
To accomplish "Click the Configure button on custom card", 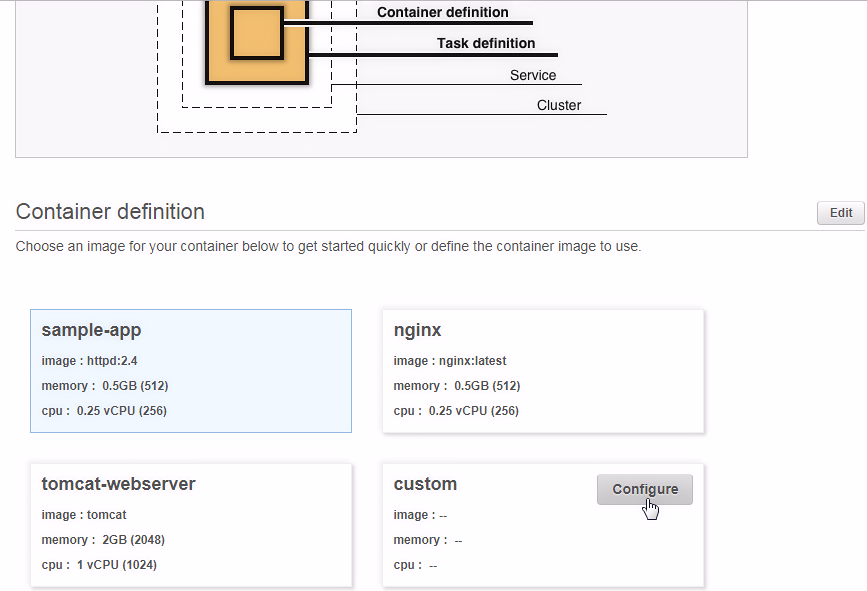I will (x=645, y=489).
